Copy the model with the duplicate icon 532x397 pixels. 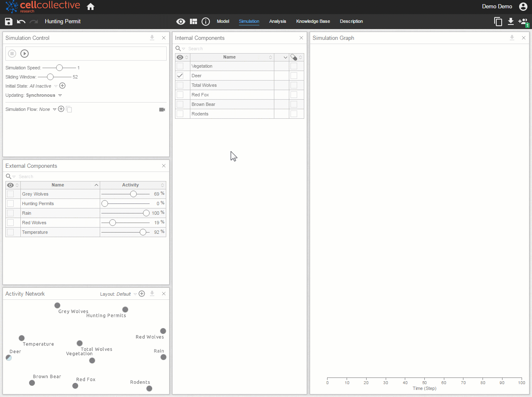498,22
